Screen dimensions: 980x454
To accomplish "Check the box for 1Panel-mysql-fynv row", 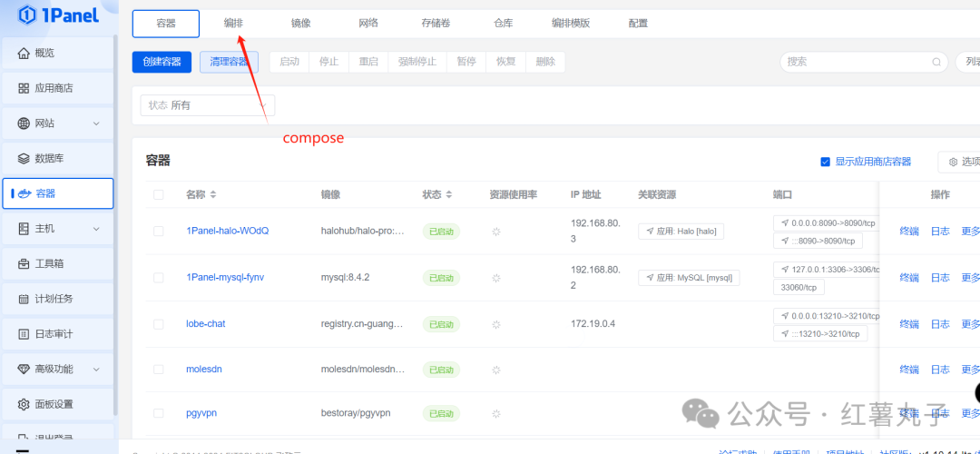I will click(x=158, y=278).
